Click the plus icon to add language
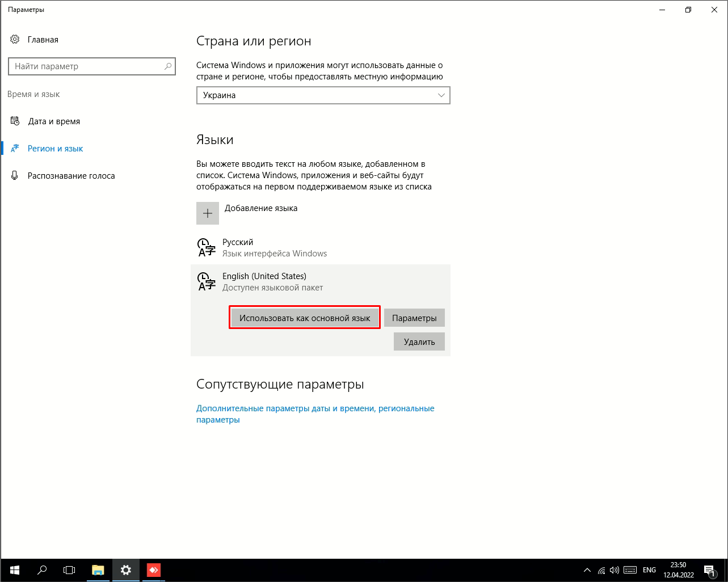This screenshot has width=728, height=582. (x=208, y=213)
